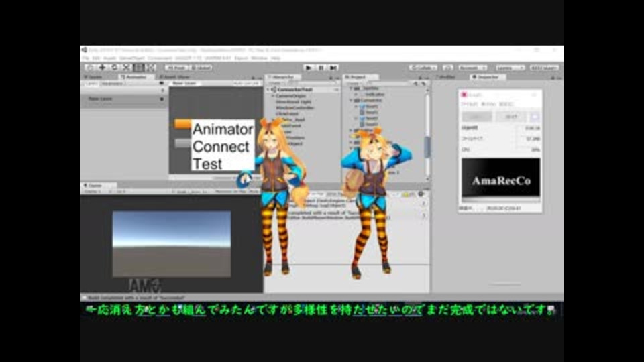Open the Layers dropdown
The height and width of the screenshot is (362, 644).
coord(510,68)
